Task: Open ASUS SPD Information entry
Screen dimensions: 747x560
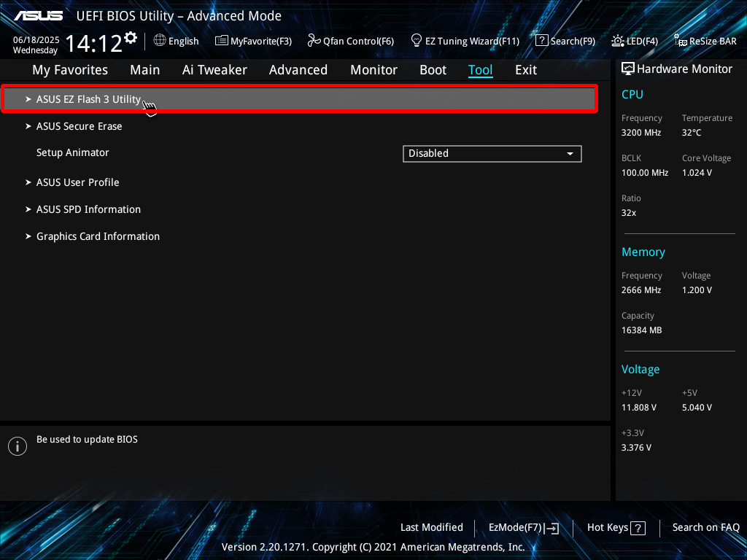Action: coord(88,209)
